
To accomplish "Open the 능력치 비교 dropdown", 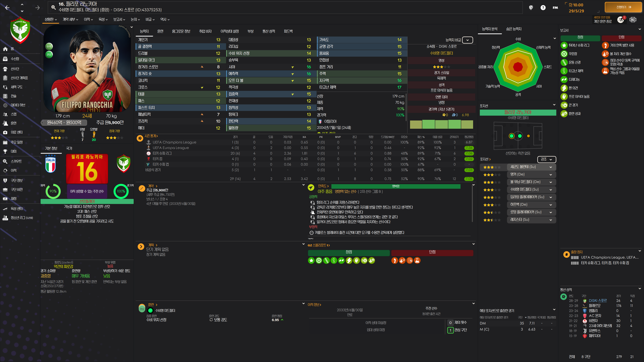I will tap(467, 40).
